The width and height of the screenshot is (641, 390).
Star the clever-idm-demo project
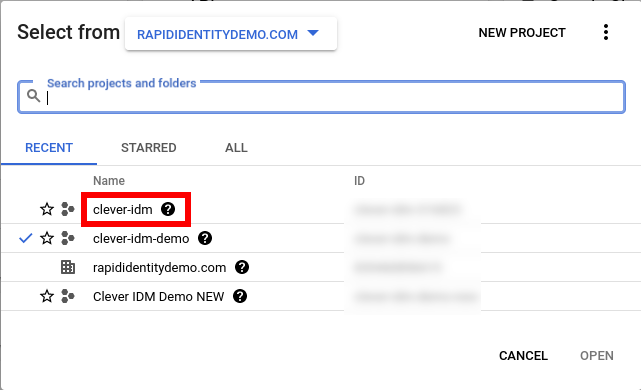pos(47,238)
